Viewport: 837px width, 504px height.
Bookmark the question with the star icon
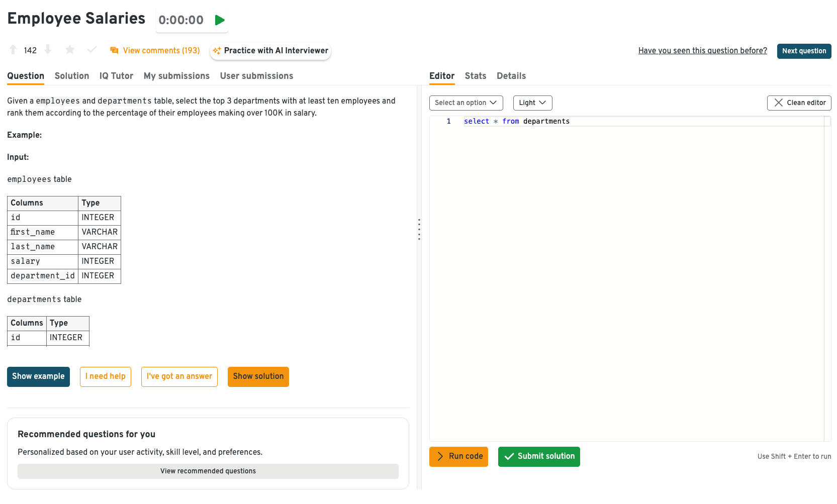(x=70, y=50)
